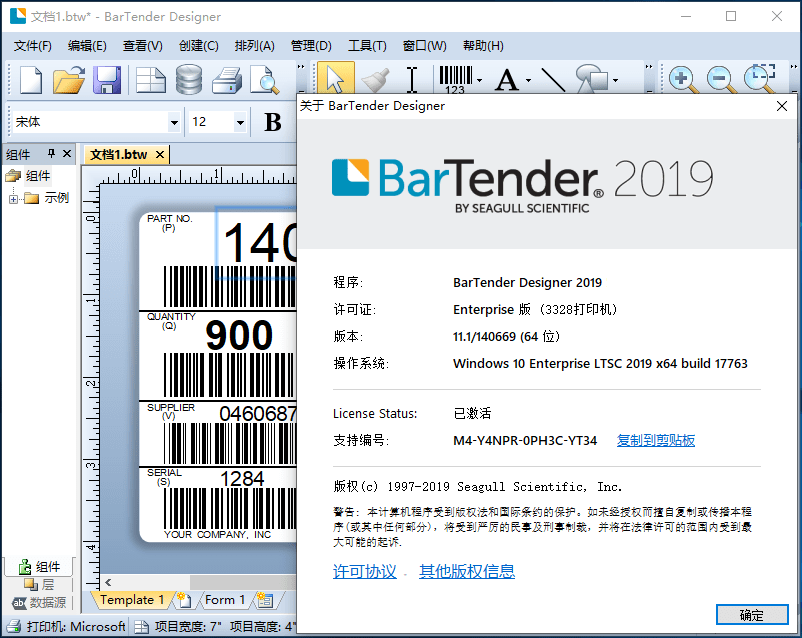The height and width of the screenshot is (638, 802).
Task: Select the 示例 folder tree item
Action: (56, 198)
